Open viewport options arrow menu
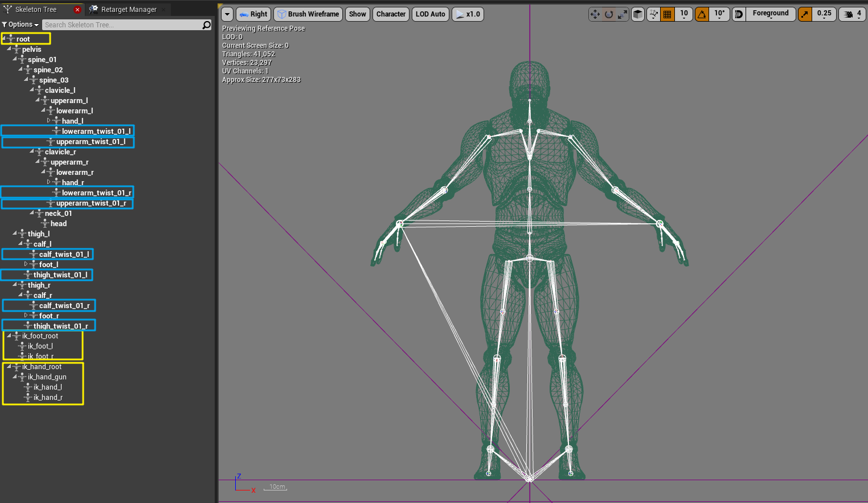 coord(227,14)
